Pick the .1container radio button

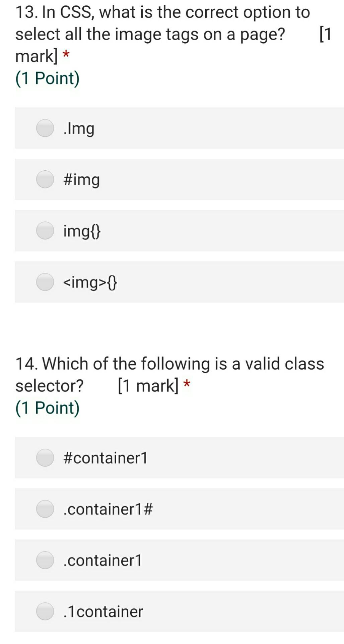tap(45, 611)
